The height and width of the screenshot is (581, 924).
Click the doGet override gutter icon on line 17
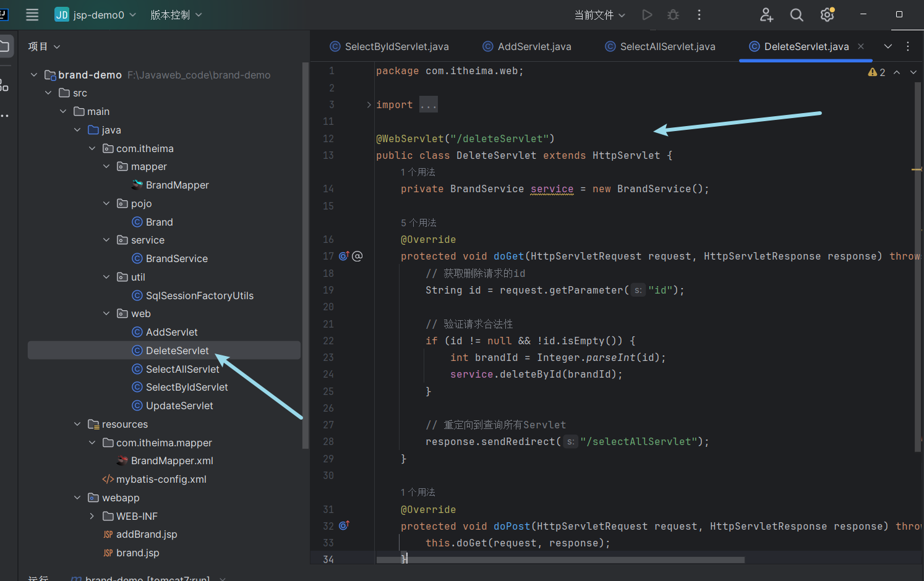[344, 256]
